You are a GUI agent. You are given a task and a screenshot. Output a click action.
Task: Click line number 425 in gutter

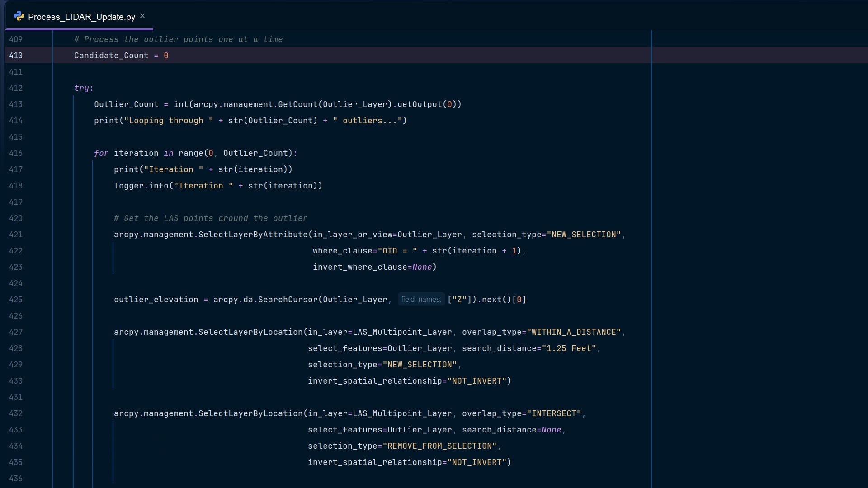pyautogui.click(x=16, y=300)
